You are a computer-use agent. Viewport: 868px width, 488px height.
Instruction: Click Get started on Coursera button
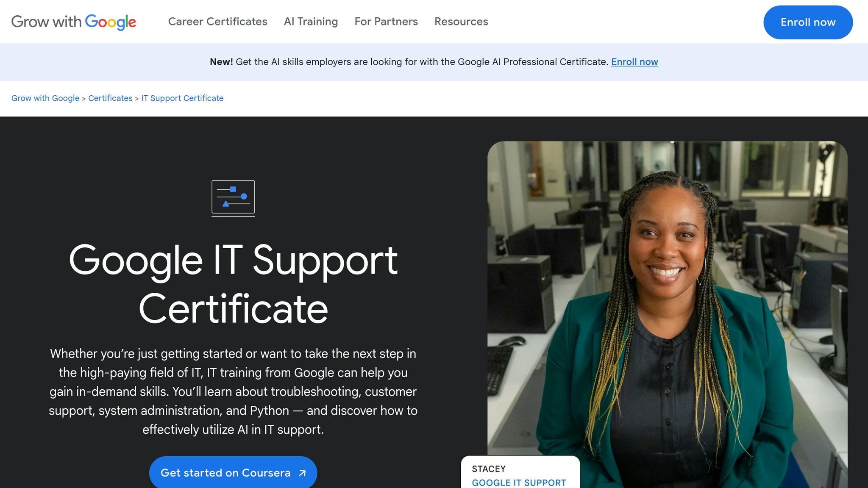click(233, 473)
